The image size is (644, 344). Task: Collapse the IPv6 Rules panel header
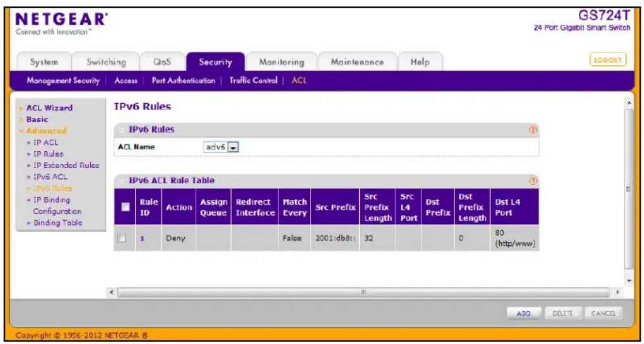click(x=122, y=130)
